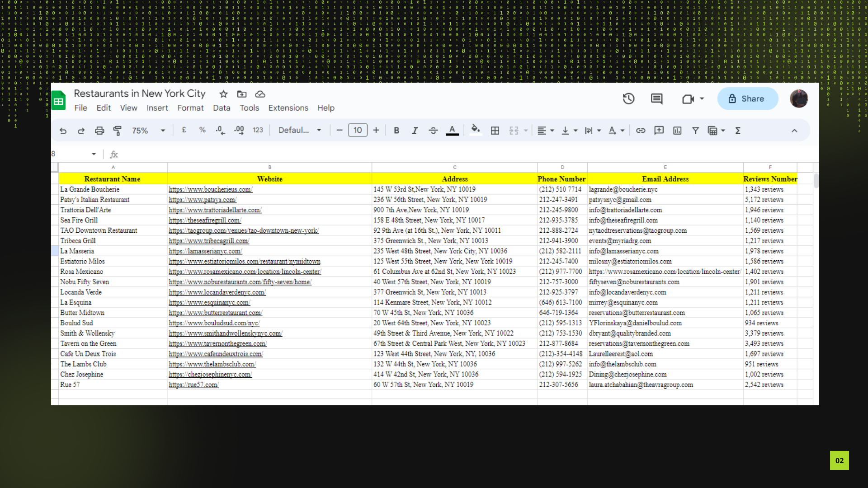Image resolution: width=868 pixels, height=488 pixels.
Task: Format as currency with pound icon
Action: [x=184, y=130]
